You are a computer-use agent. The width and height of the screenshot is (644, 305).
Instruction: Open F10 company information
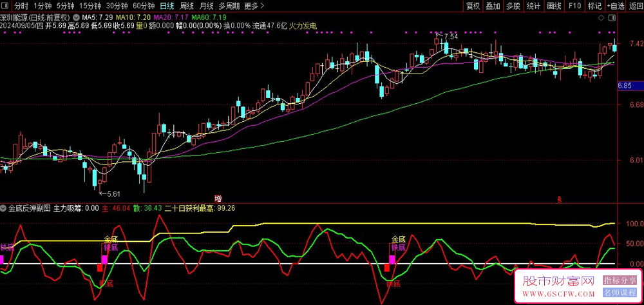coord(574,6)
